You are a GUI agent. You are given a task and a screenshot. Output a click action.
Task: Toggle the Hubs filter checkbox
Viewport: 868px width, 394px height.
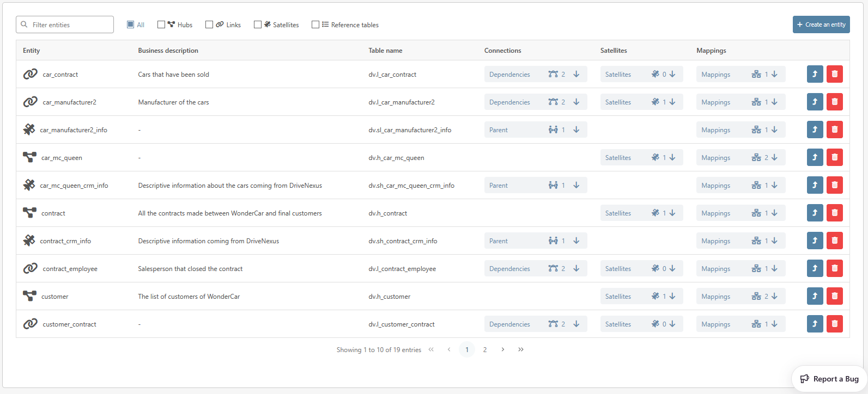(161, 24)
